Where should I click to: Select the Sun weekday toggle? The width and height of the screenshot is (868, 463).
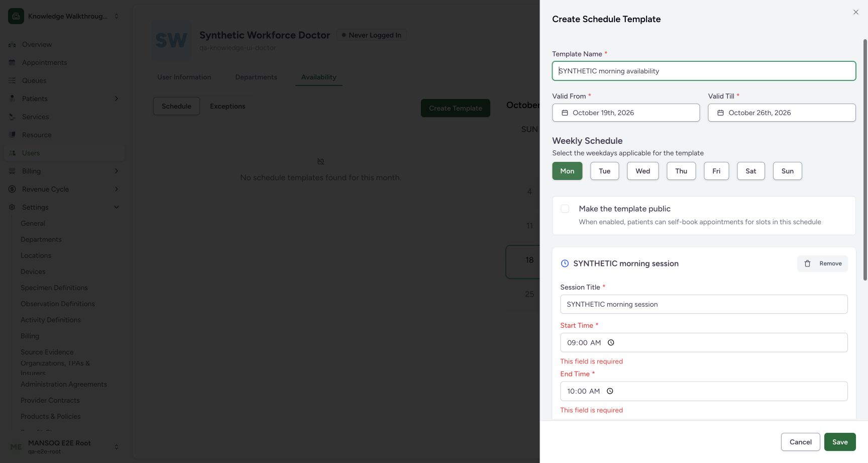click(787, 171)
